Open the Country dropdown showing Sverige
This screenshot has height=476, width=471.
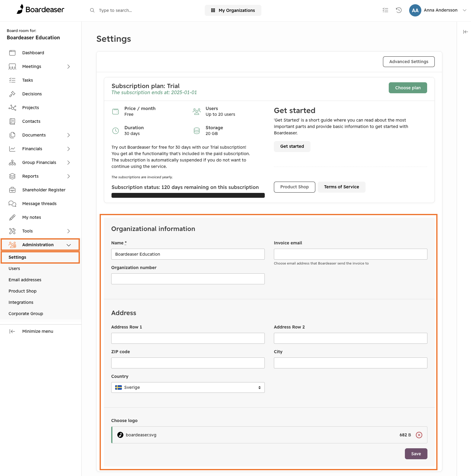[188, 387]
